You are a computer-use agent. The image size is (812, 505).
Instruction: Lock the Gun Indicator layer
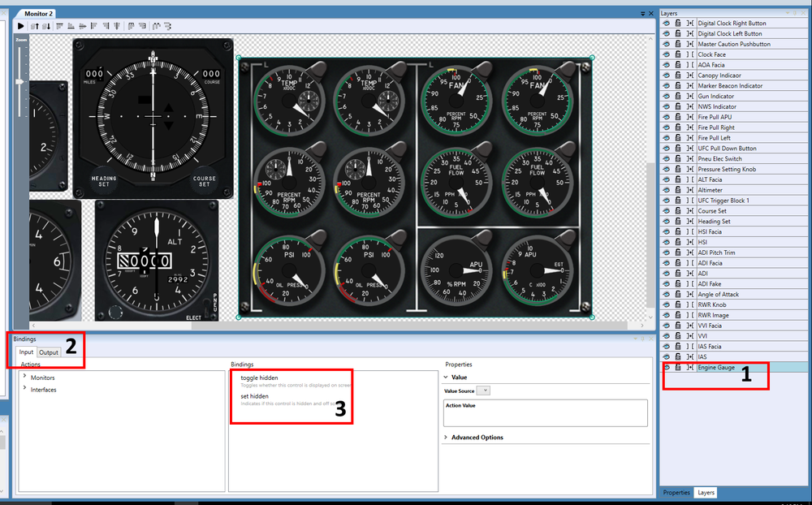point(678,97)
